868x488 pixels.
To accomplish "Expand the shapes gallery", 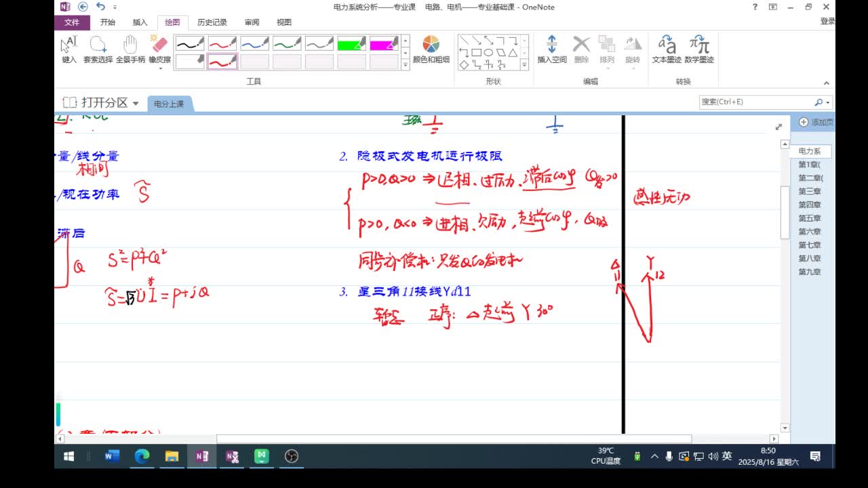I will click(x=524, y=65).
